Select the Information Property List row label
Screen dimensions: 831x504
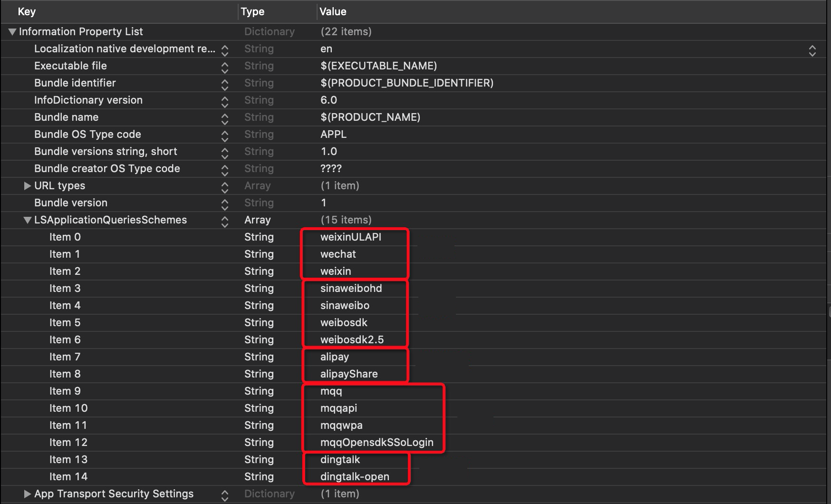pos(81,32)
